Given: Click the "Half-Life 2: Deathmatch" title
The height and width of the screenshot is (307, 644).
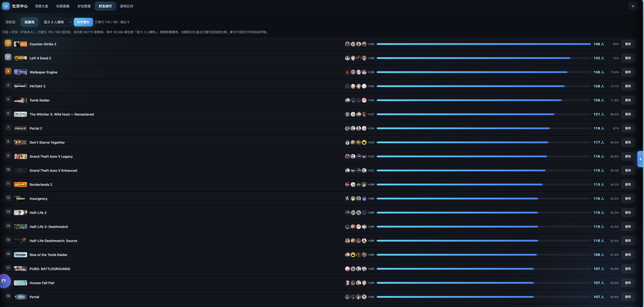Looking at the screenshot, I should click(49, 227).
